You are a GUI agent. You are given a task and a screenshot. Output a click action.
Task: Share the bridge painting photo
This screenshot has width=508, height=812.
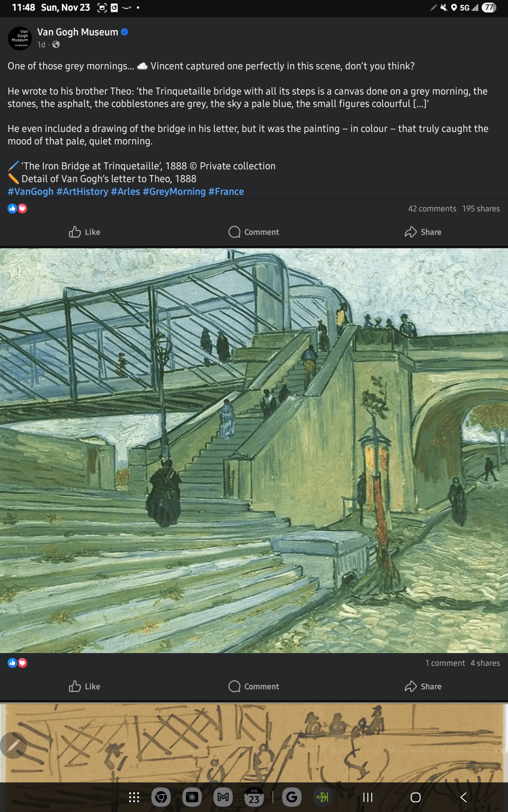423,686
